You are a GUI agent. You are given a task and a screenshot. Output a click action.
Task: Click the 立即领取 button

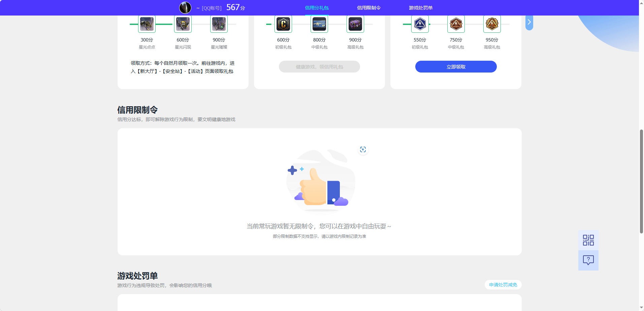click(456, 67)
